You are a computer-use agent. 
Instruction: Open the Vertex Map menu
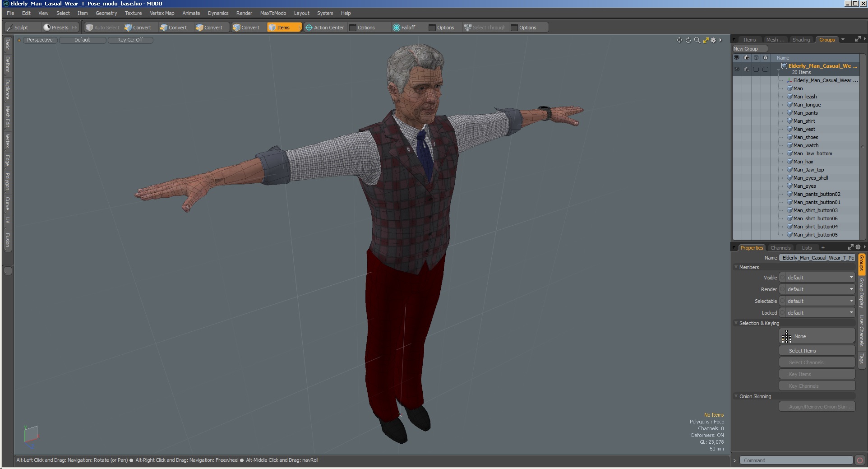(x=162, y=13)
